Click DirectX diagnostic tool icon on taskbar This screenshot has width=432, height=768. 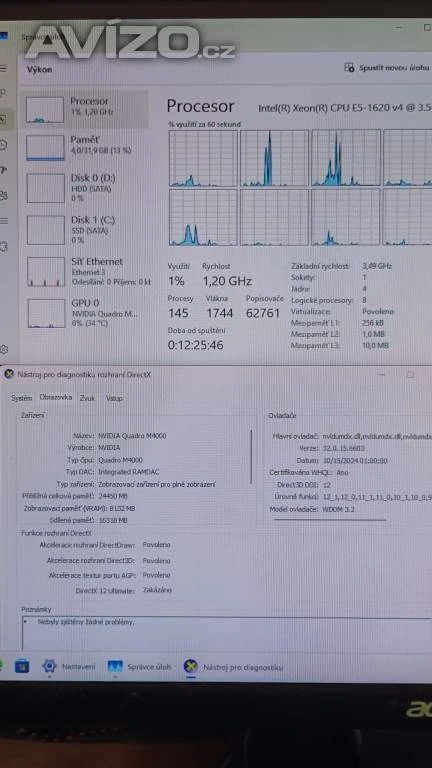pos(191,667)
